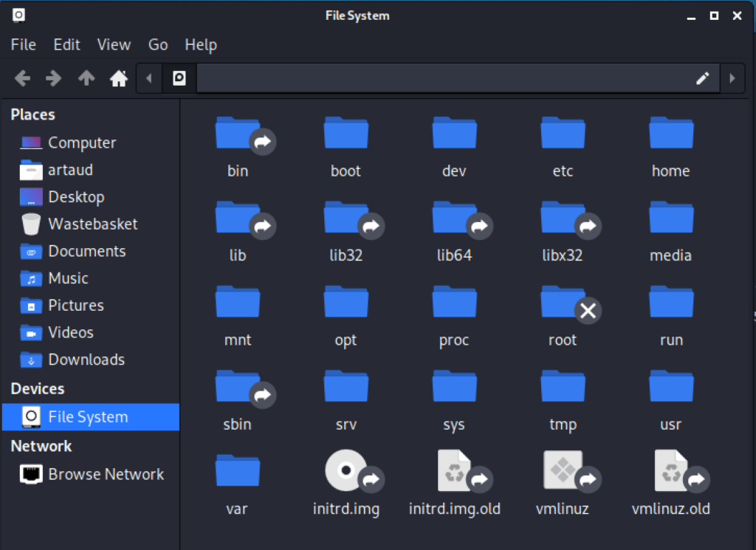The height and width of the screenshot is (550, 756).
Task: Select the tmp folder icon
Action: point(563,386)
